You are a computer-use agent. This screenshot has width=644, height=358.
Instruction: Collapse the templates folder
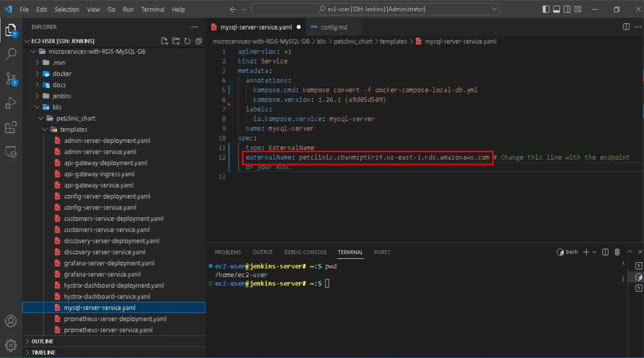[x=73, y=129]
